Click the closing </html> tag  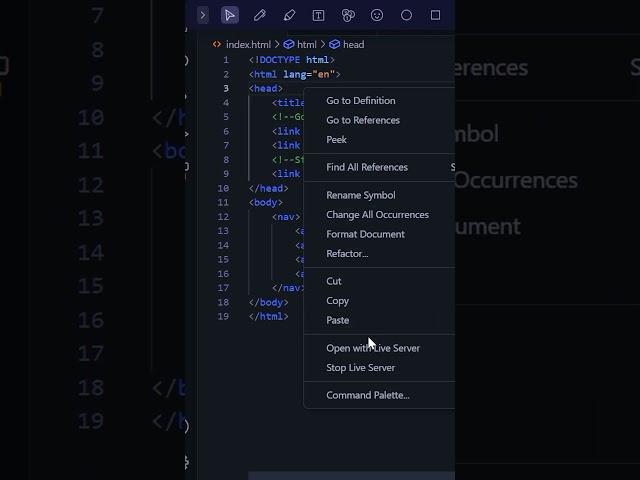pos(269,317)
